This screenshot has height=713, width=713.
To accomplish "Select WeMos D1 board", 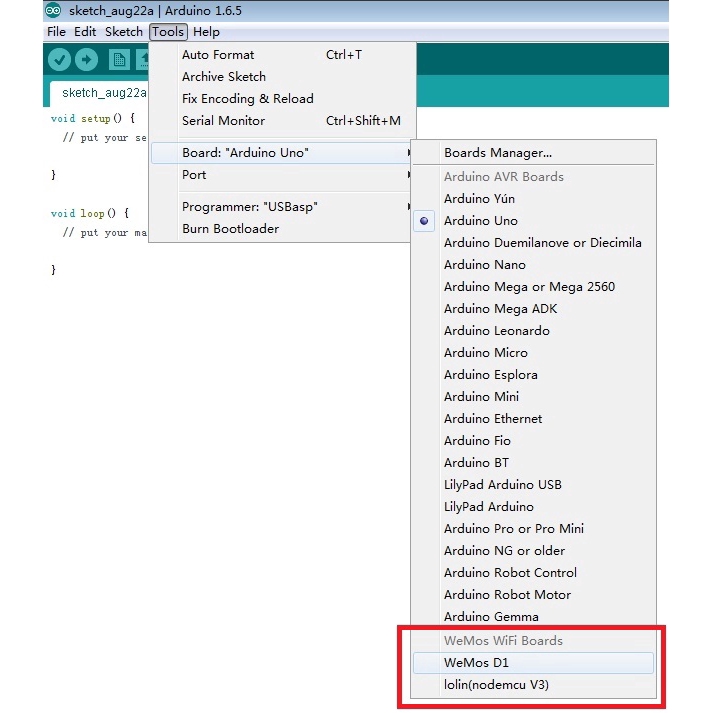I will pyautogui.click(x=477, y=663).
